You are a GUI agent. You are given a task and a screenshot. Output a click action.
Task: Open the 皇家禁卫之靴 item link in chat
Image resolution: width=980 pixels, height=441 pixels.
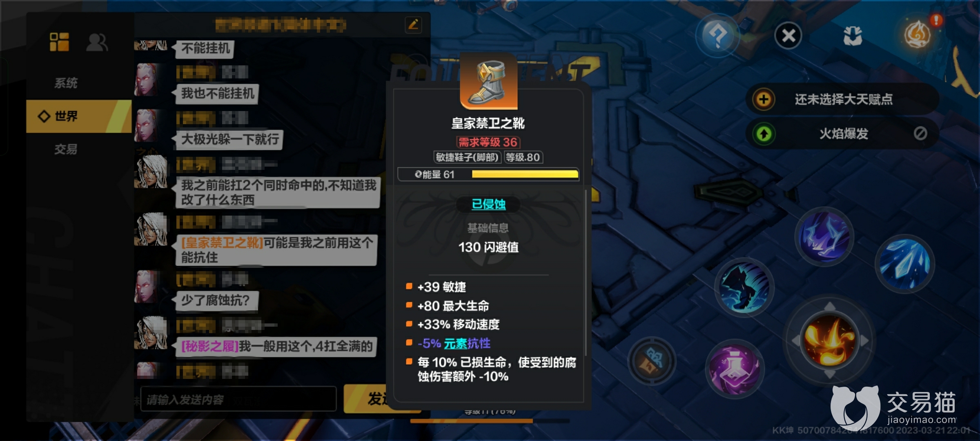coord(222,243)
